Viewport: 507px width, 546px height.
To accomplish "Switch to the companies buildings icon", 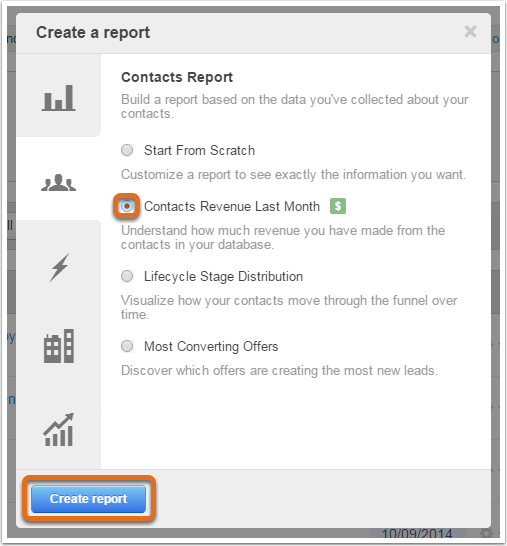I will coord(58,346).
